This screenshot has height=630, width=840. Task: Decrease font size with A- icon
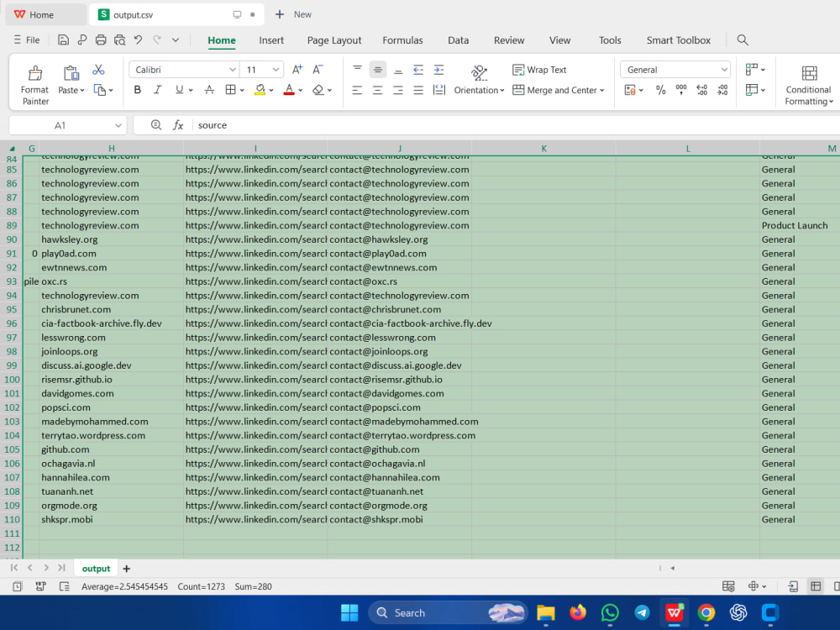[x=318, y=70]
